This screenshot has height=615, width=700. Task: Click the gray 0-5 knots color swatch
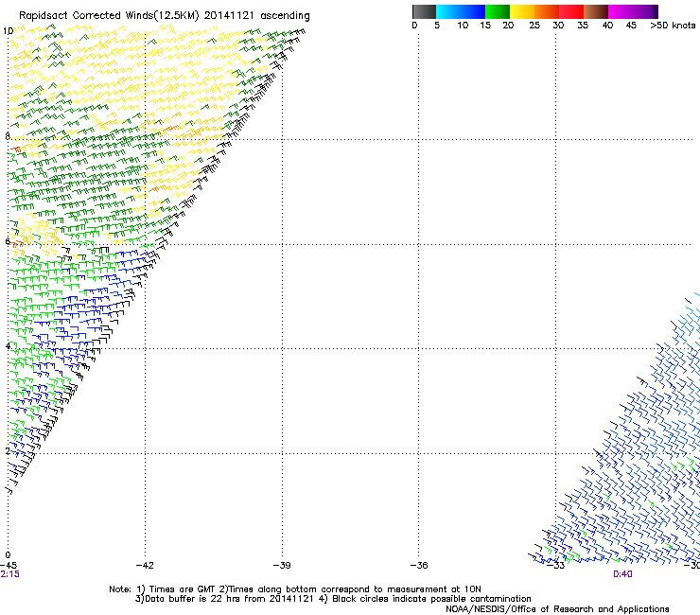(424, 11)
